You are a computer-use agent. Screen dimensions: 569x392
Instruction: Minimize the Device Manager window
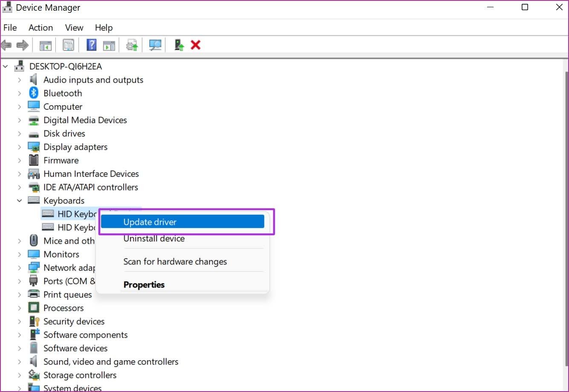click(491, 7)
